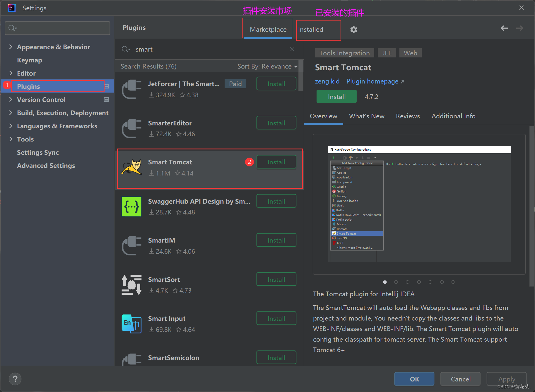
Task: Click the Smart Input plugin icon
Action: pyautogui.click(x=131, y=324)
